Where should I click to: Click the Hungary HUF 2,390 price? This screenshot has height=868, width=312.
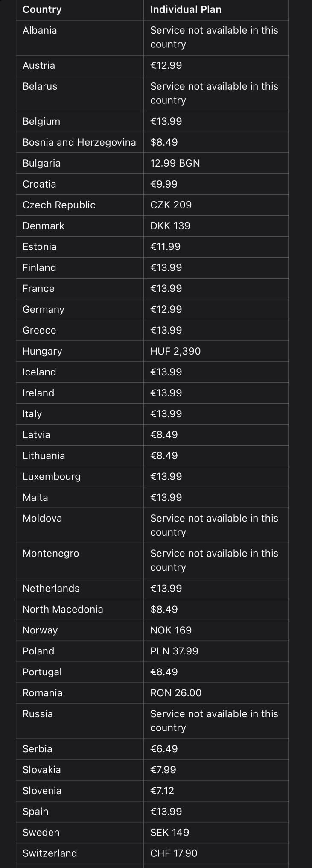click(x=175, y=351)
